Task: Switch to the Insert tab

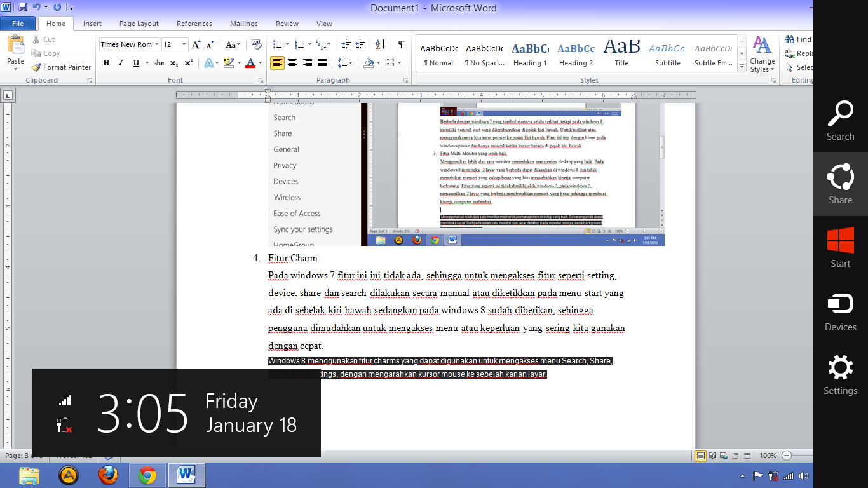Action: click(92, 24)
